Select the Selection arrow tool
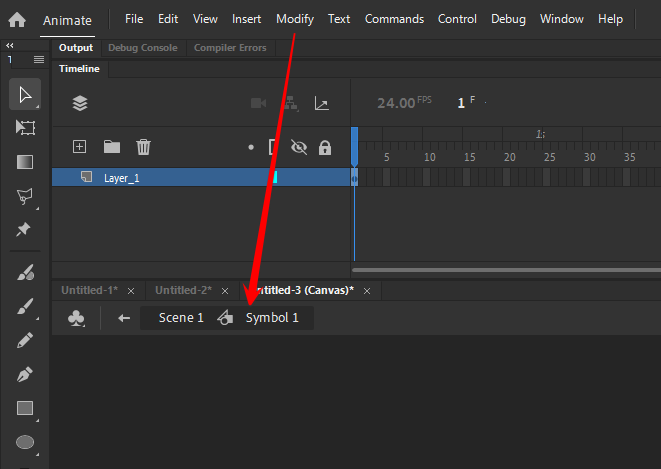Viewport: 661px width, 469px height. [25, 94]
